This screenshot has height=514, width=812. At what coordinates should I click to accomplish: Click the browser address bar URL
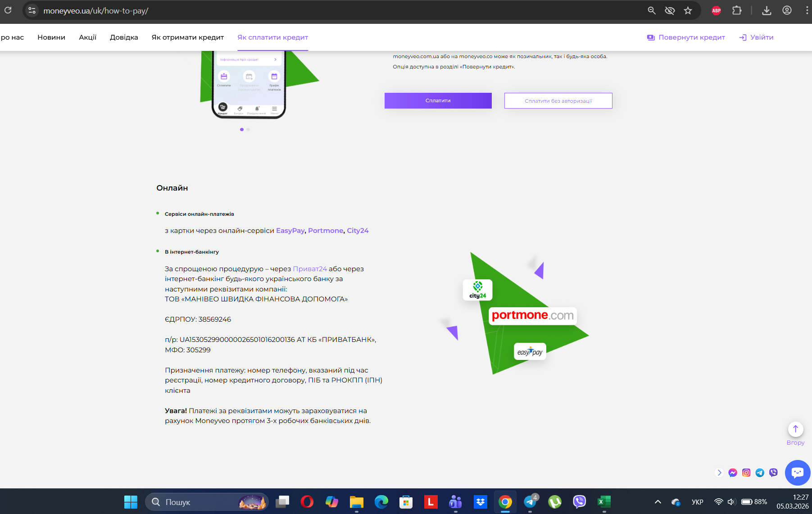click(96, 10)
